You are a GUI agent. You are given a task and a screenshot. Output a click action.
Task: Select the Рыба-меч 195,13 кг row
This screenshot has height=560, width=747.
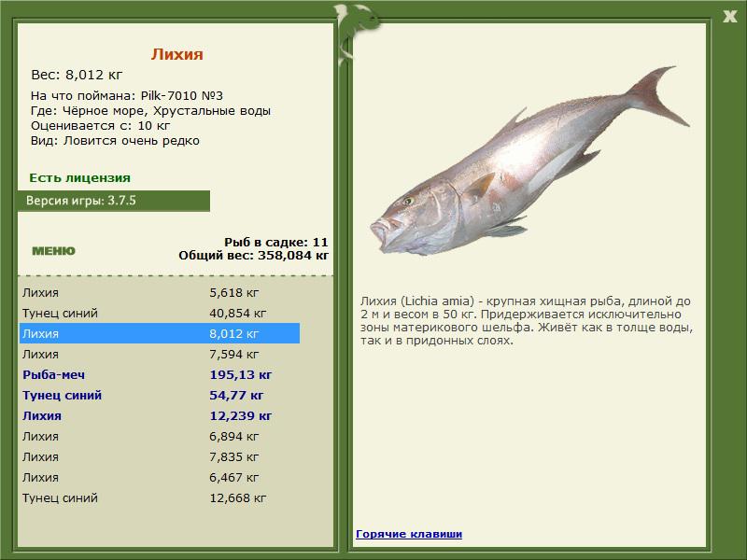(160, 374)
